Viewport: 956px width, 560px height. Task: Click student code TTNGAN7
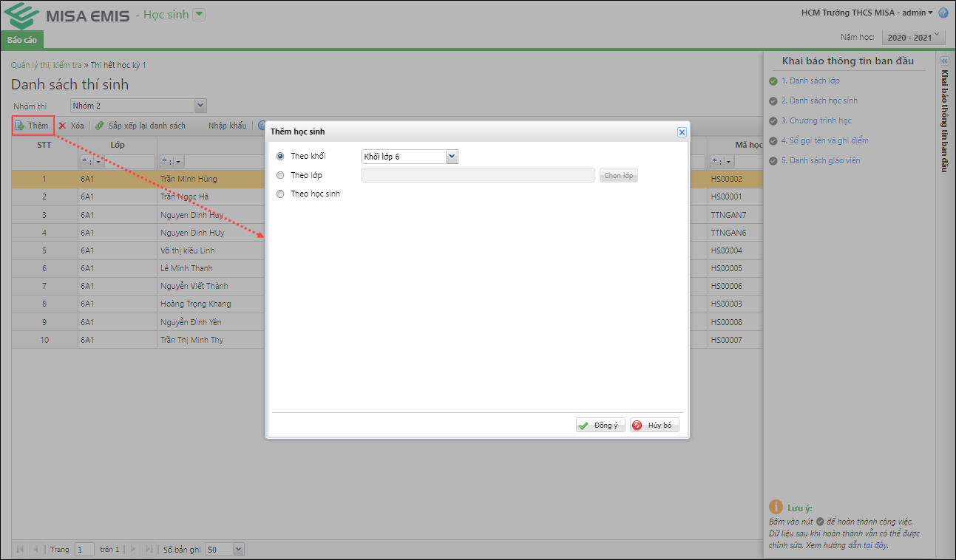[728, 215]
